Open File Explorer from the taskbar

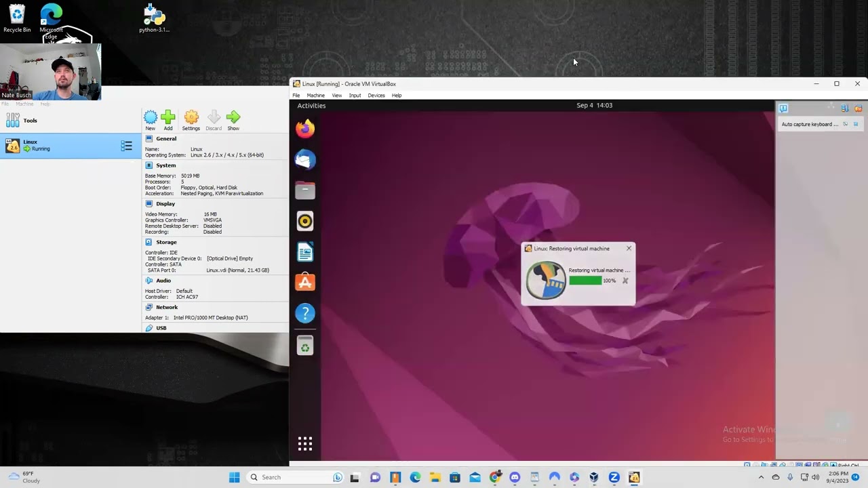tap(435, 477)
